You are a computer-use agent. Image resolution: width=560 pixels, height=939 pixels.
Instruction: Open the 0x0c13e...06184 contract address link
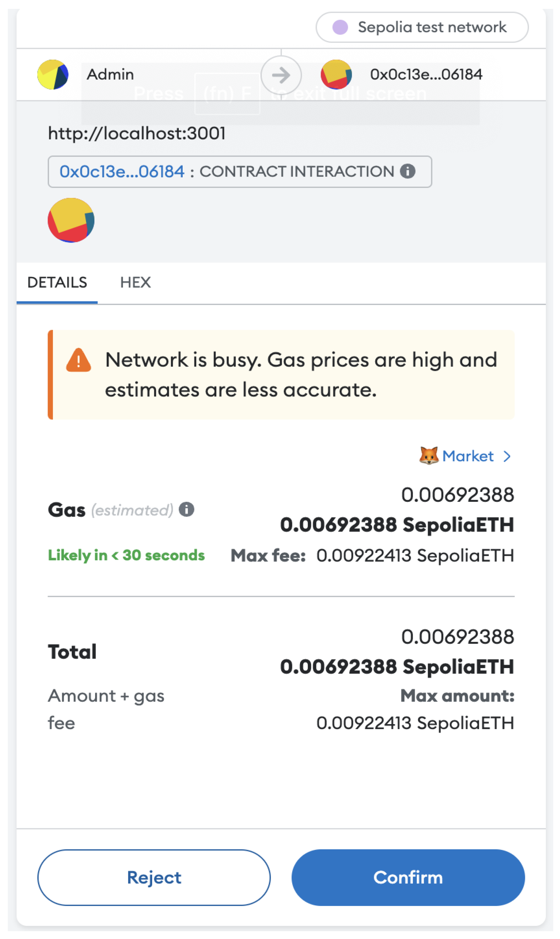[122, 171]
